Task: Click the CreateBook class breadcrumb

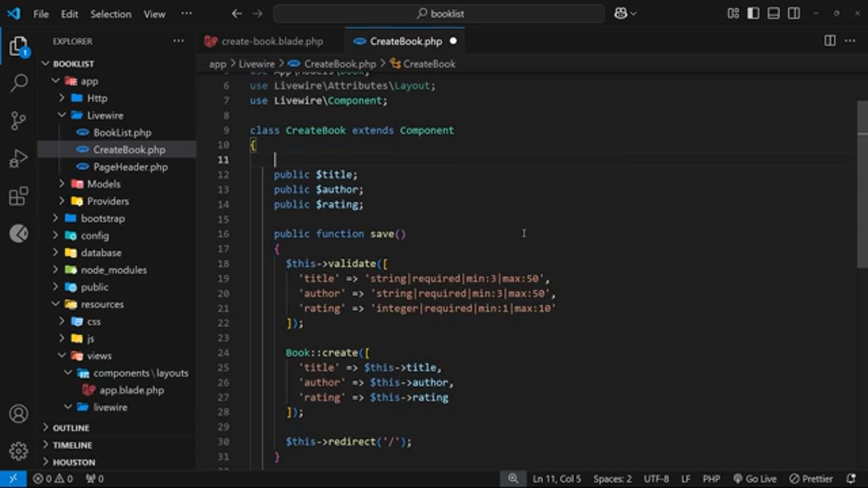Action: tap(423, 64)
